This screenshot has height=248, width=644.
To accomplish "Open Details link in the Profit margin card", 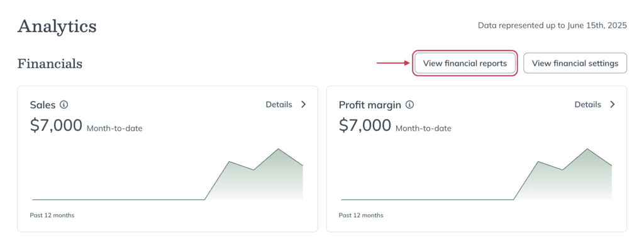I will coord(588,104).
